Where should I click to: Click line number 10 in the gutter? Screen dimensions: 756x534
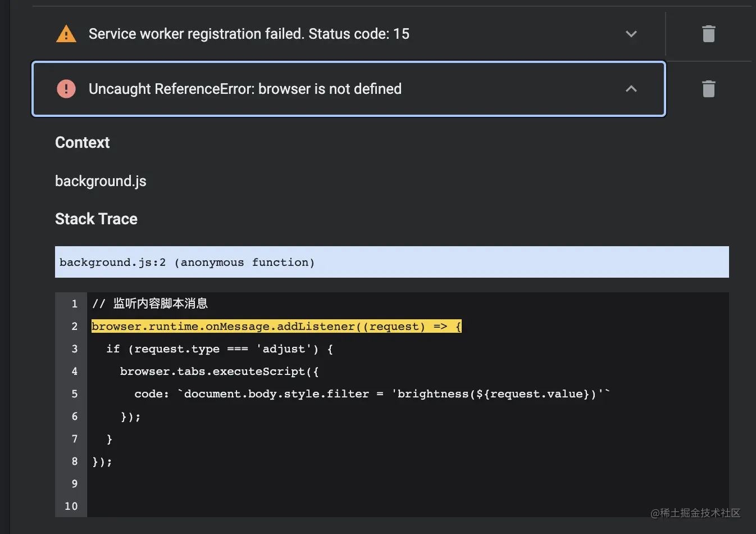[71, 506]
